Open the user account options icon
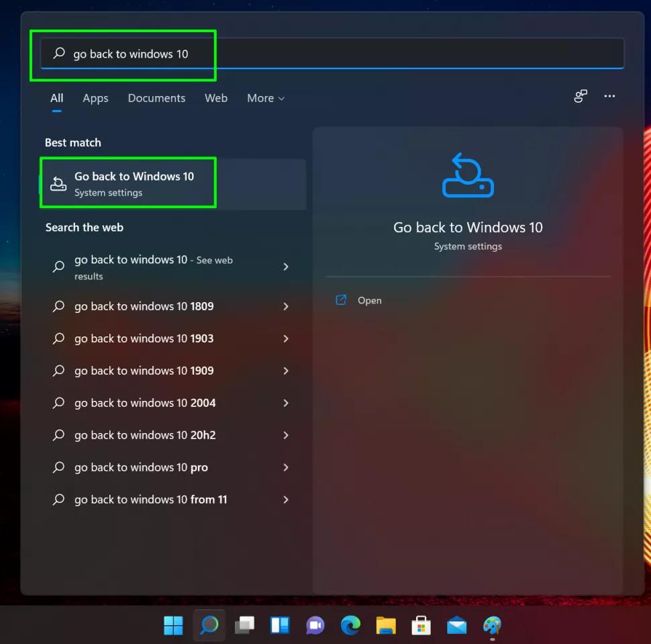This screenshot has height=644, width=651. point(580,96)
